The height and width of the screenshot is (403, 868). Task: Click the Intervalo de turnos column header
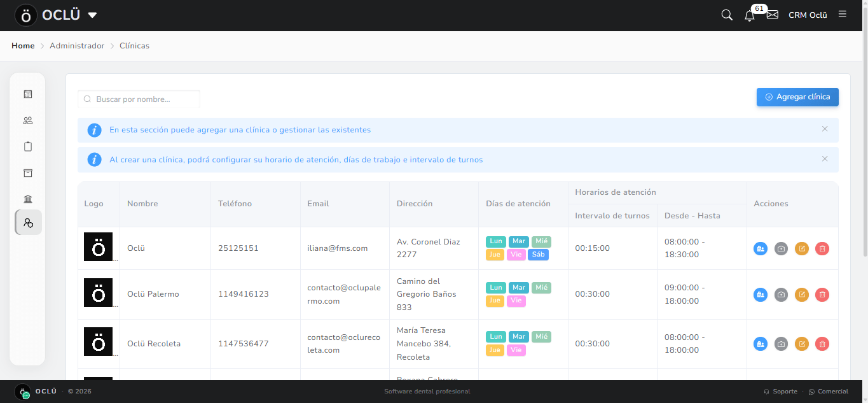click(x=612, y=216)
